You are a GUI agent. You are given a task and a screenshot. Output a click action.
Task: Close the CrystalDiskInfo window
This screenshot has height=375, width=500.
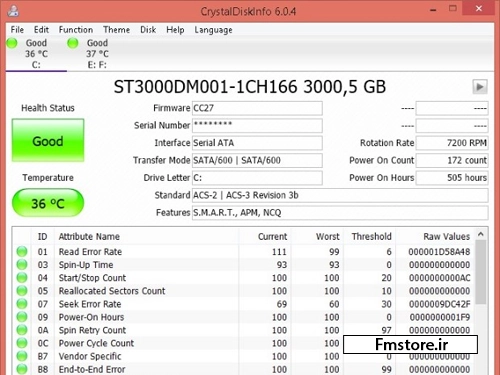click(479, 9)
